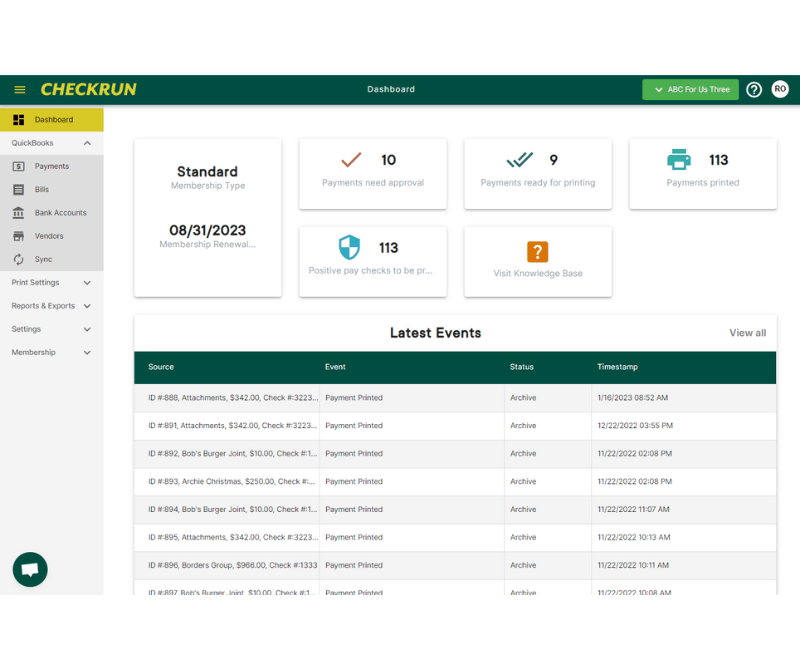Open the help question mark icon

(754, 89)
